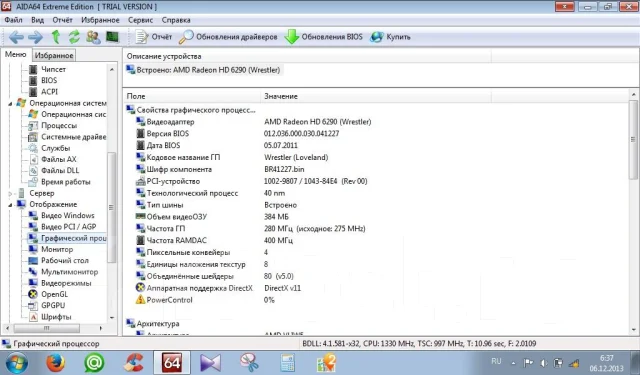Select the Службы tree item

(x=49, y=148)
